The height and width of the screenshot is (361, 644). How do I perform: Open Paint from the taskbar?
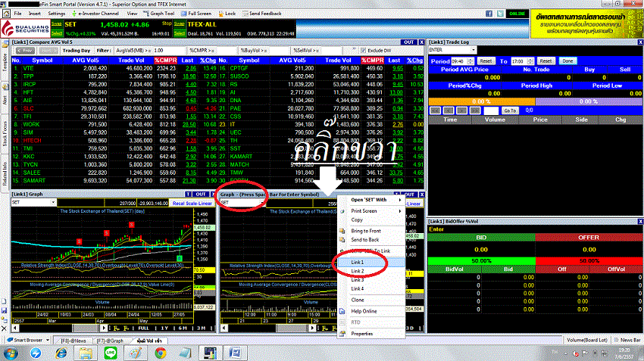(136, 353)
